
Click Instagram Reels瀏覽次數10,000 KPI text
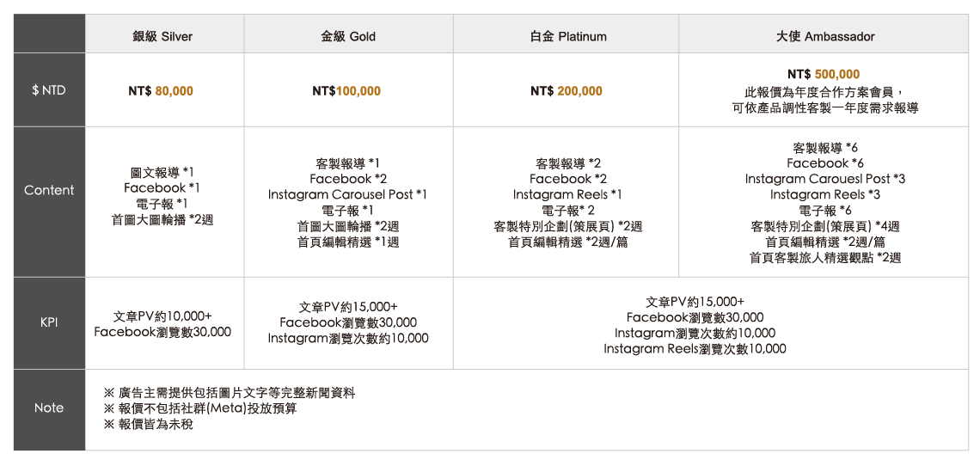[695, 349]
